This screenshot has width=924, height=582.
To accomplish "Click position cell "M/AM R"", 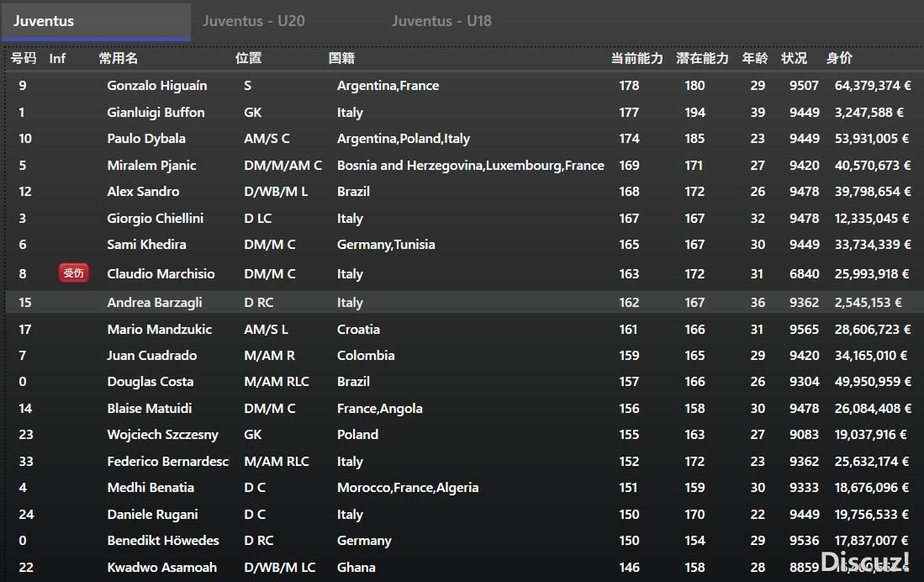I will (x=269, y=356).
